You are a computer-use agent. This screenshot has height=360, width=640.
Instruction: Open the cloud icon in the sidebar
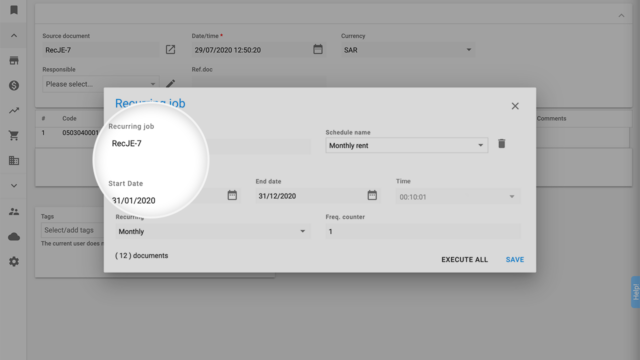pyautogui.click(x=14, y=236)
